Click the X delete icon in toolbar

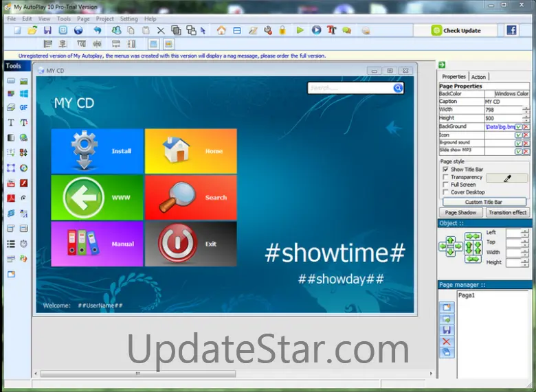point(161,31)
